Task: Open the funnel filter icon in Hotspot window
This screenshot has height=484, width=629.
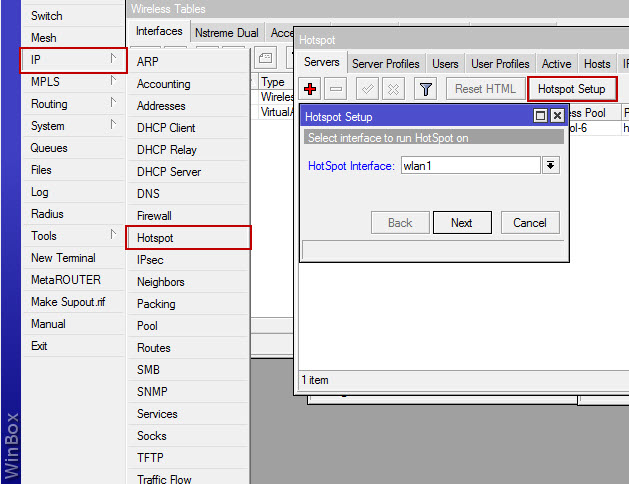Action: [425, 89]
